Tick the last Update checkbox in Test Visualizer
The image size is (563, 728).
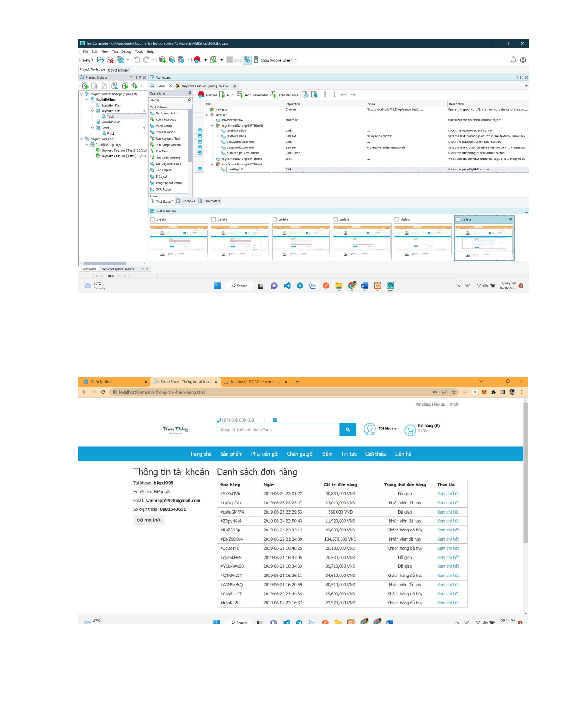[x=458, y=220]
